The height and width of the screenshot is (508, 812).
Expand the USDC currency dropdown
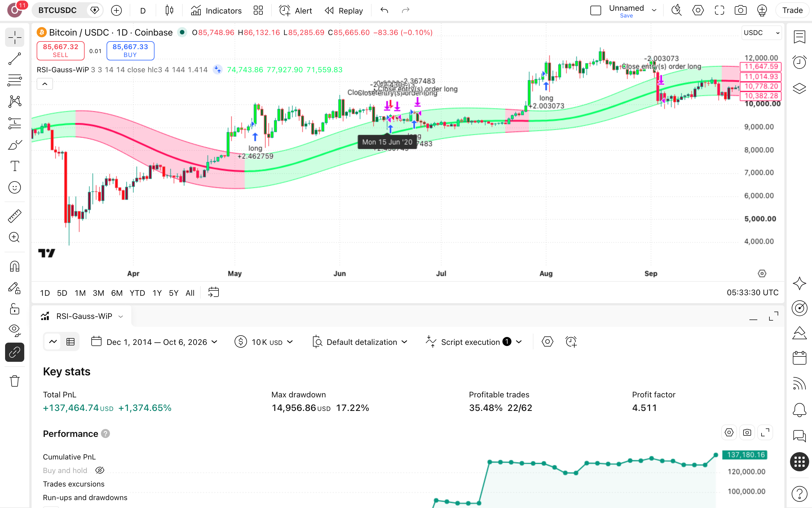761,32
